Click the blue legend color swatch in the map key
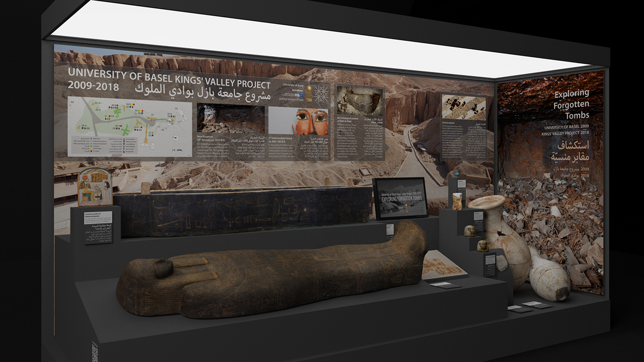This screenshot has width=644, height=362. [91, 138]
